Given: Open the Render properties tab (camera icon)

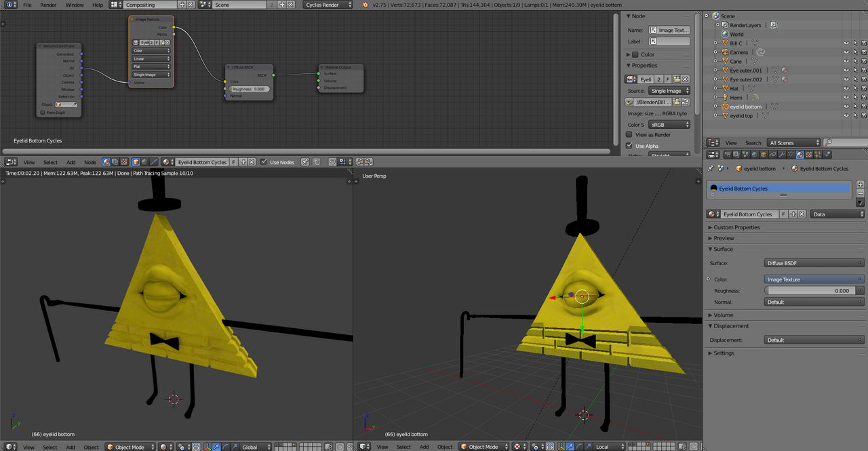Looking at the screenshot, I should point(728,155).
